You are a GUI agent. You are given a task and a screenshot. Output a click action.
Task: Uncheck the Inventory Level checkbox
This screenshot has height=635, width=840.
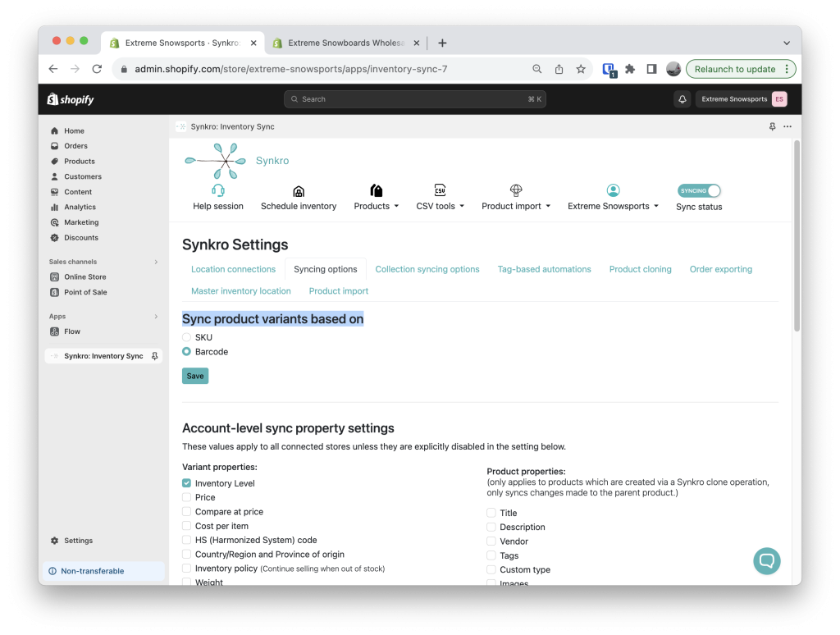coord(186,483)
